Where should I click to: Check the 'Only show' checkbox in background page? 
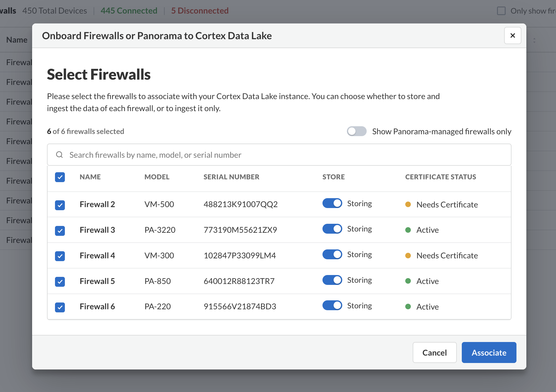pyautogui.click(x=501, y=11)
